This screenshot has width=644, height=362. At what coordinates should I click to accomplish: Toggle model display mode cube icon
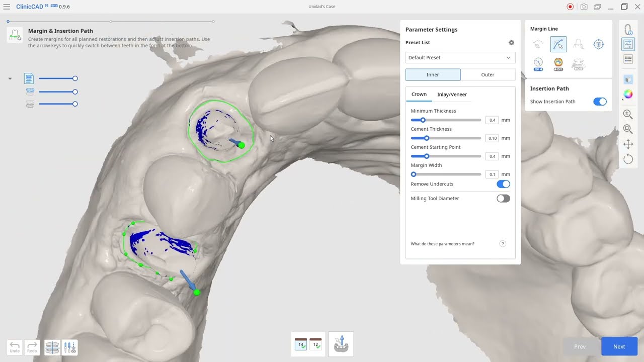628,79
